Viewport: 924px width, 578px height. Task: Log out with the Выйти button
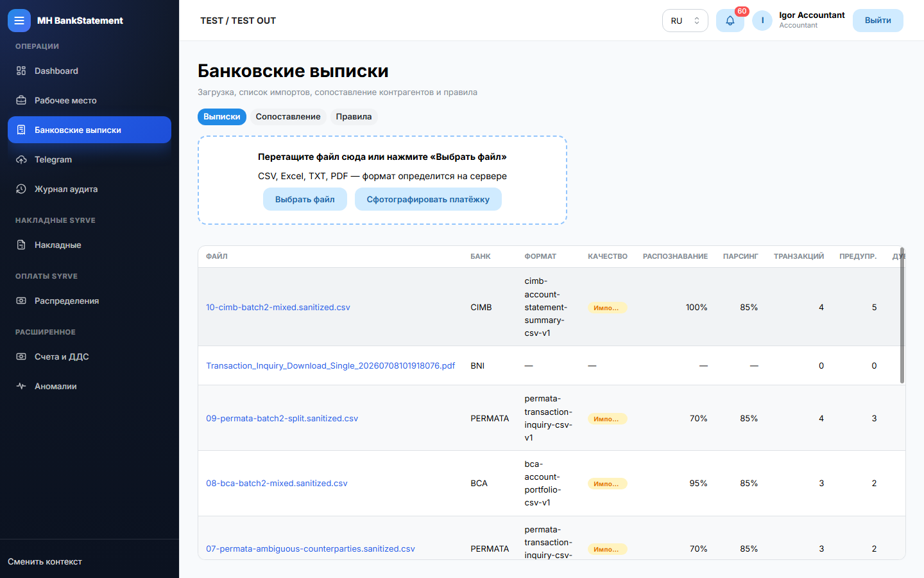point(878,21)
